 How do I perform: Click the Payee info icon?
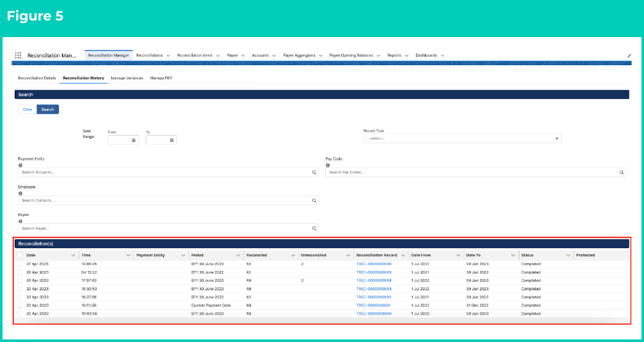pyautogui.click(x=20, y=221)
